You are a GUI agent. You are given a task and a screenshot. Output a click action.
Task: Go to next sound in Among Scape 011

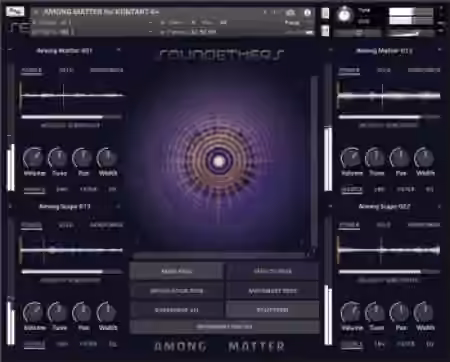pyautogui.click(x=118, y=206)
